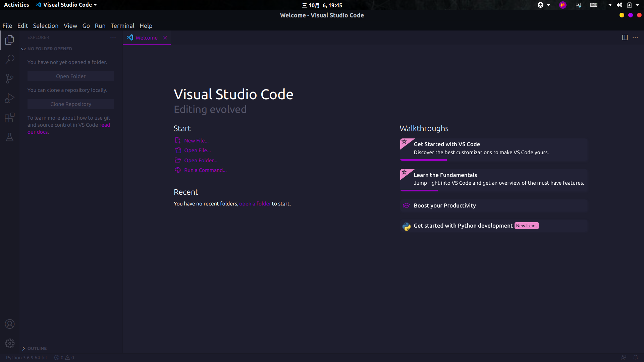
Task: Open the Extensions view icon
Action: coord(10,118)
